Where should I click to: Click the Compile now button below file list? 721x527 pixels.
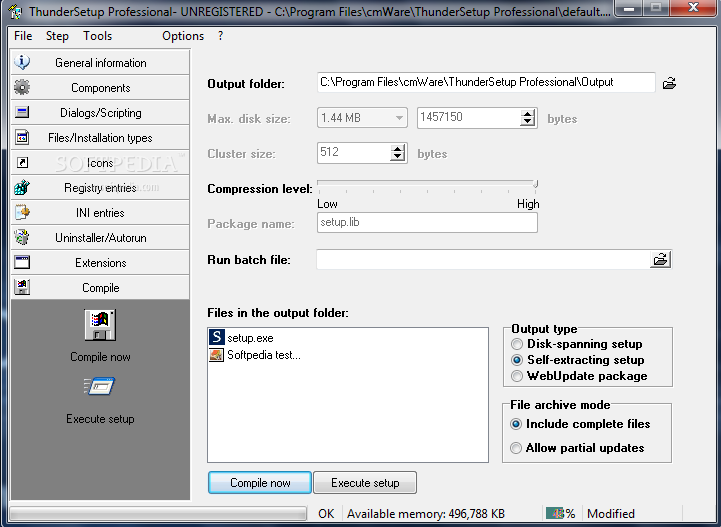pos(260,482)
